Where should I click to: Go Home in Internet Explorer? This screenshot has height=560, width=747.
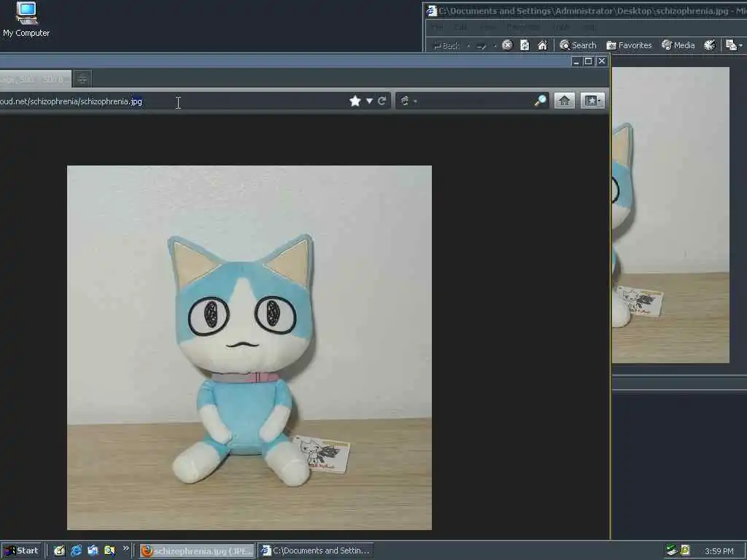point(542,45)
